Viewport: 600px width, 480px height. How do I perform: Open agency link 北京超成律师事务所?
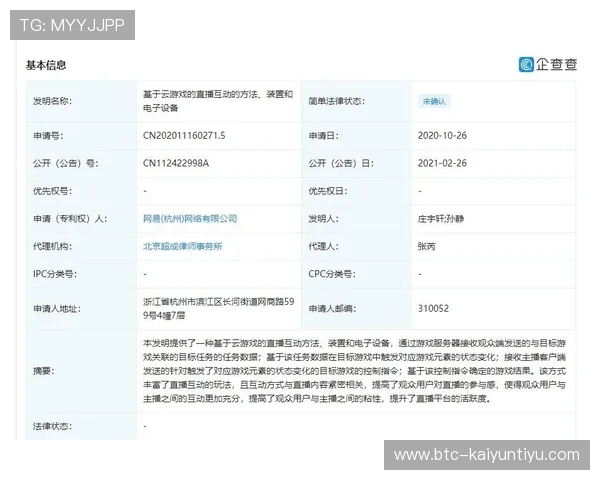[x=183, y=246]
